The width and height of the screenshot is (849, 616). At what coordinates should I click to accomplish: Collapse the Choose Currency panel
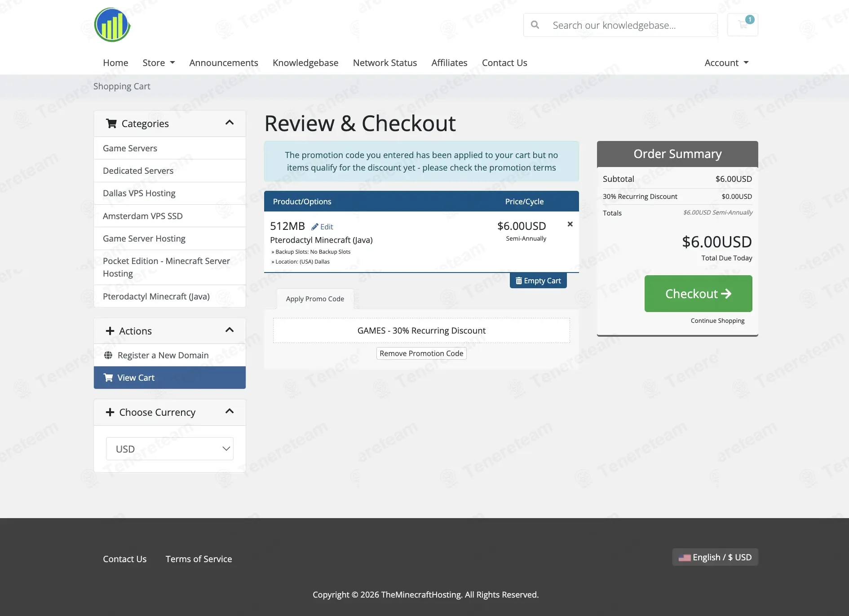pos(230,411)
